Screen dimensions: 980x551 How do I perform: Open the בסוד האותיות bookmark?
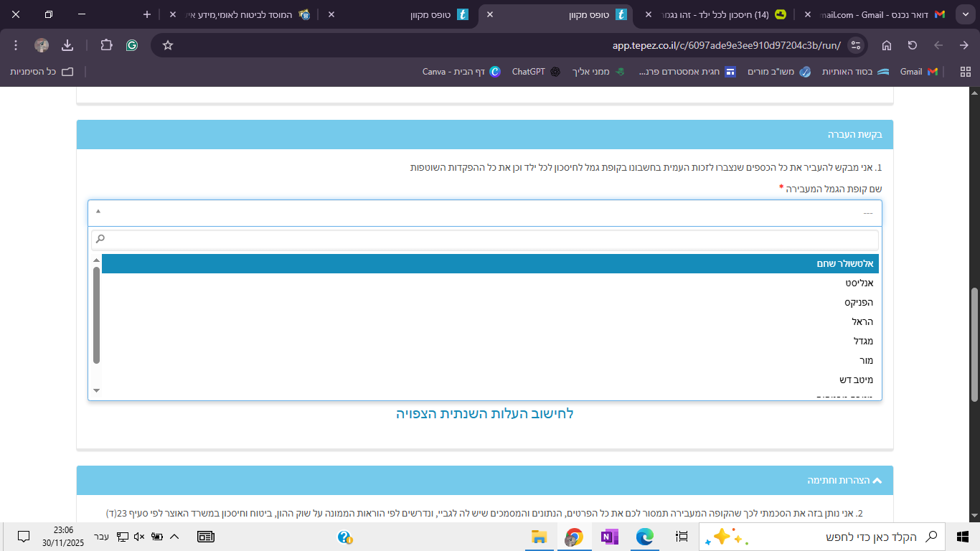[x=855, y=72]
